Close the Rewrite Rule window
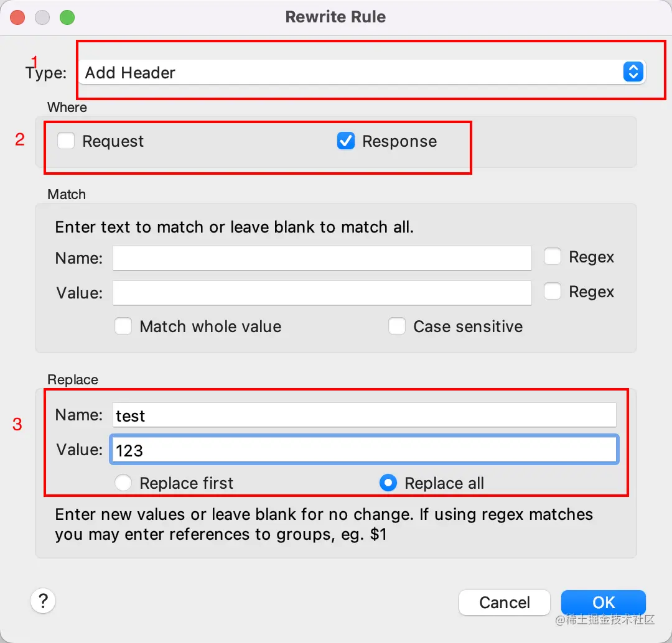 pos(18,17)
